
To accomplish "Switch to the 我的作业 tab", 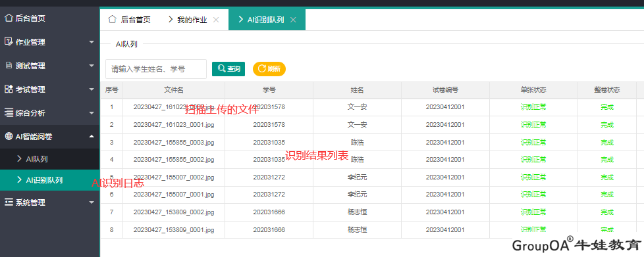I will point(194,20).
